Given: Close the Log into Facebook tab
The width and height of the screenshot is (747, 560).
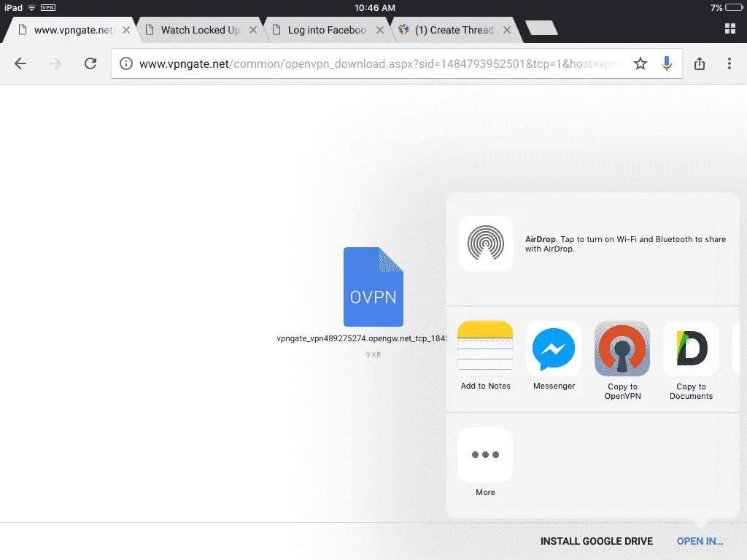Looking at the screenshot, I should click(380, 30).
